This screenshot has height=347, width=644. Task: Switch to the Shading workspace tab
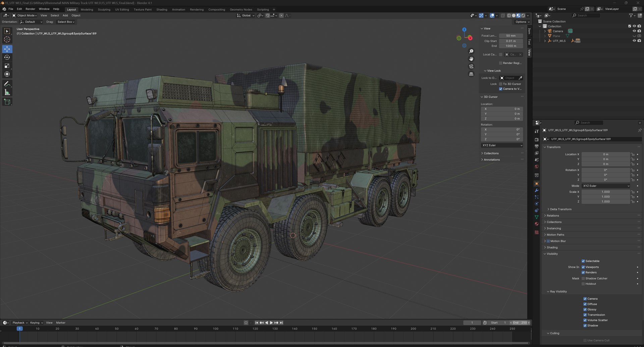pyautogui.click(x=162, y=10)
